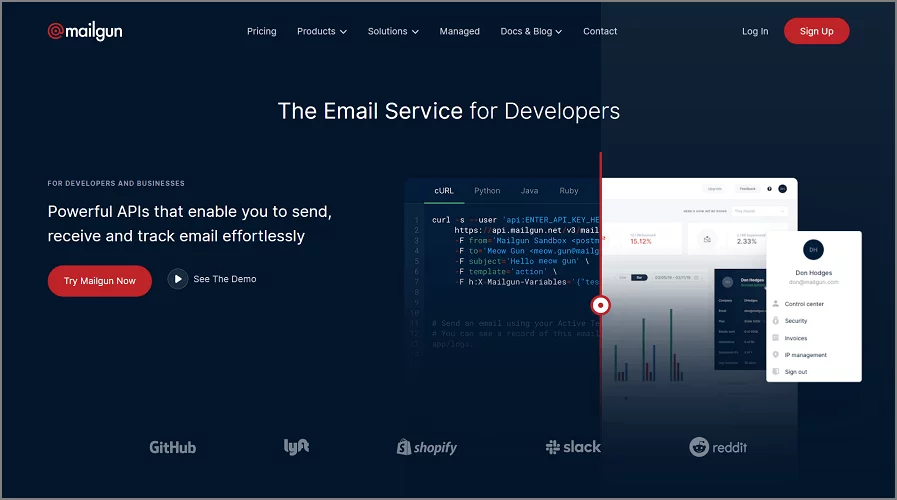Switch to the Ruby code tab

pos(569,191)
